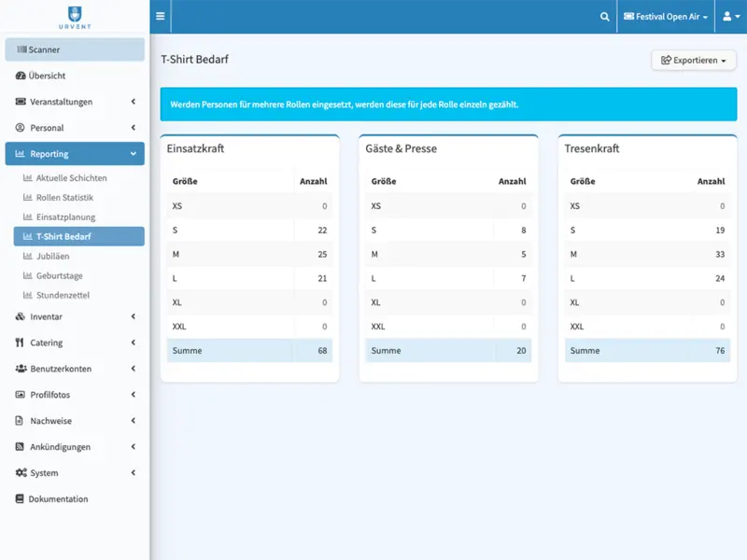Open the Geburtstage link
Image resolution: width=747 pixels, height=560 pixels.
(x=79, y=275)
